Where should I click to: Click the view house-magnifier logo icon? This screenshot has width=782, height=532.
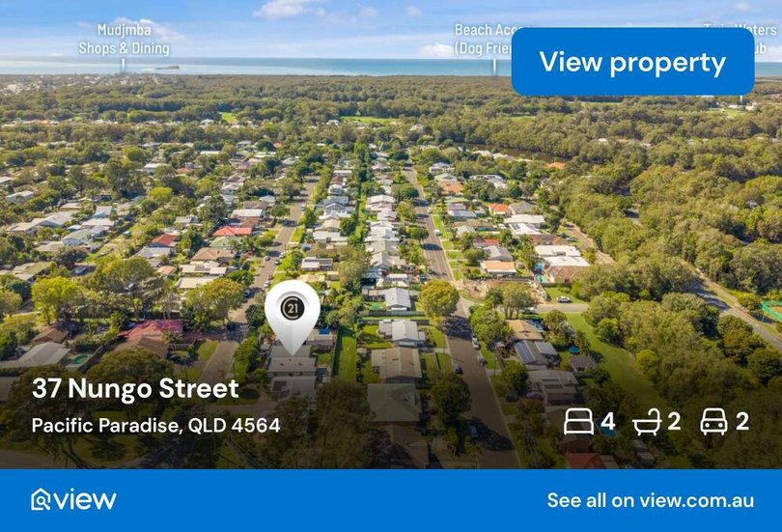coord(41,499)
